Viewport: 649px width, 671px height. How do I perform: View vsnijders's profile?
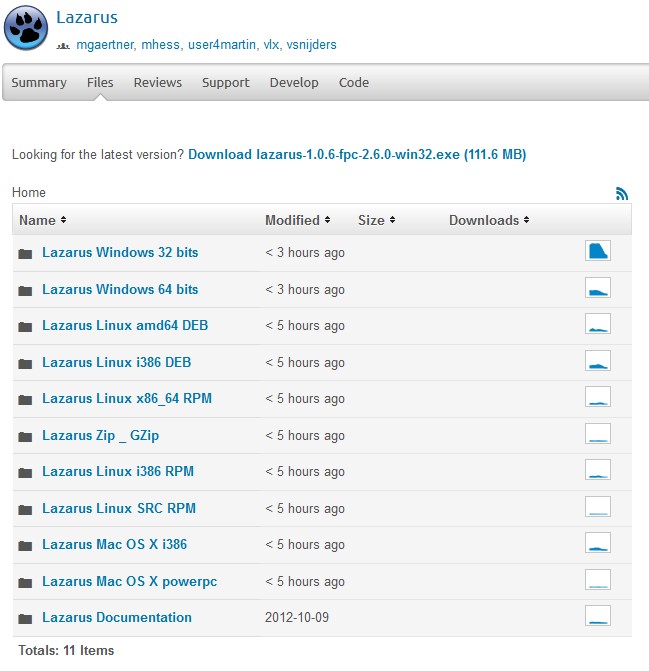point(311,45)
